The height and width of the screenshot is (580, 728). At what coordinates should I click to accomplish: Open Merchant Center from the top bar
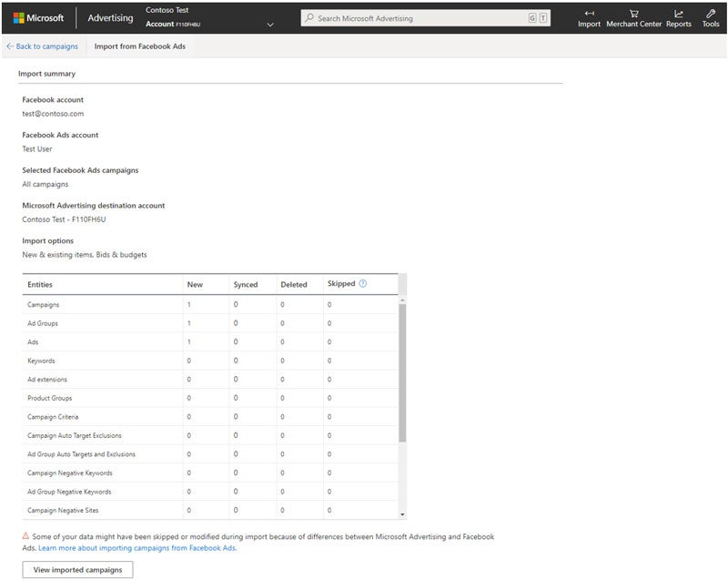click(633, 18)
